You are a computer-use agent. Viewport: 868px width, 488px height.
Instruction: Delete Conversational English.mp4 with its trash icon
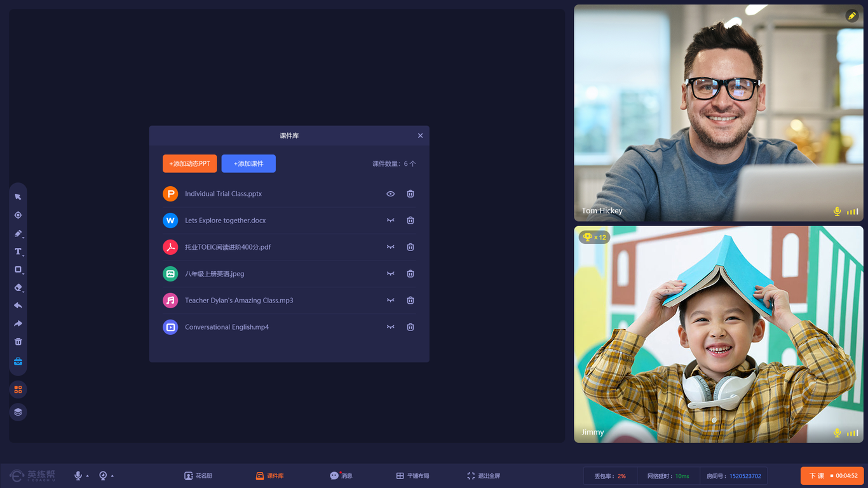tap(410, 327)
